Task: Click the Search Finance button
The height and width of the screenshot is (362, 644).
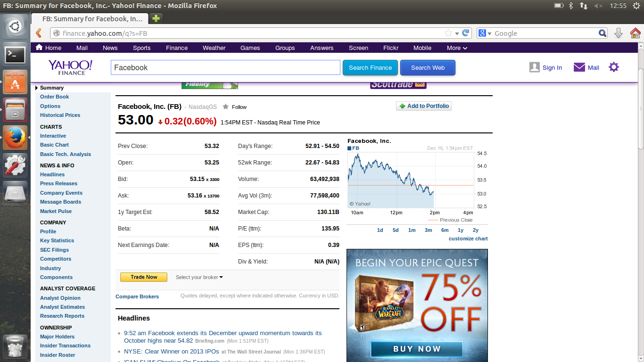Action: [x=370, y=67]
